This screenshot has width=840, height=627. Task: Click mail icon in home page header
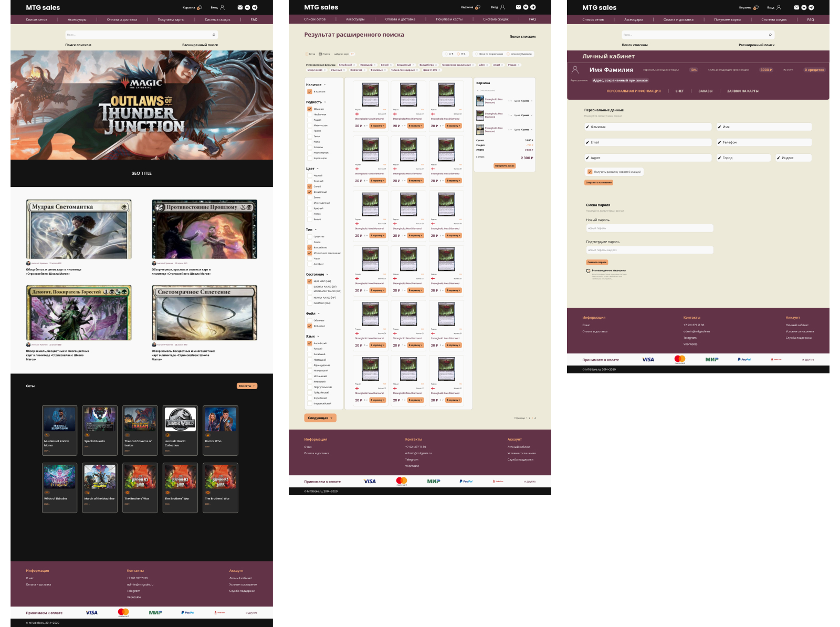coord(240,7)
